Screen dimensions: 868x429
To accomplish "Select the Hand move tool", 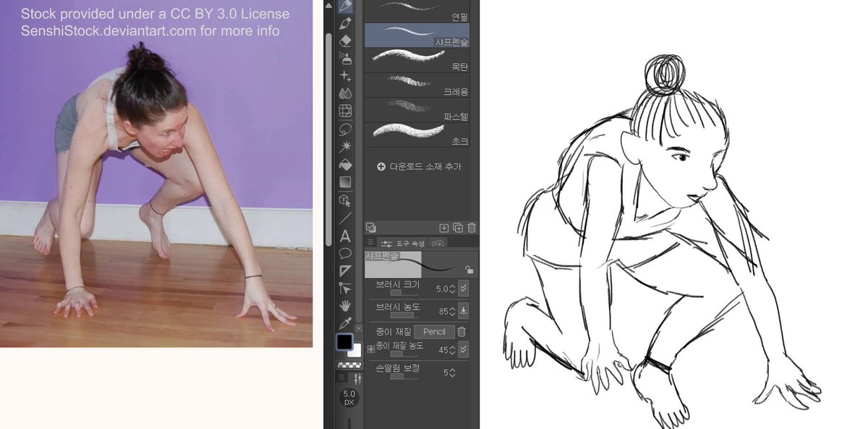I will tap(345, 305).
